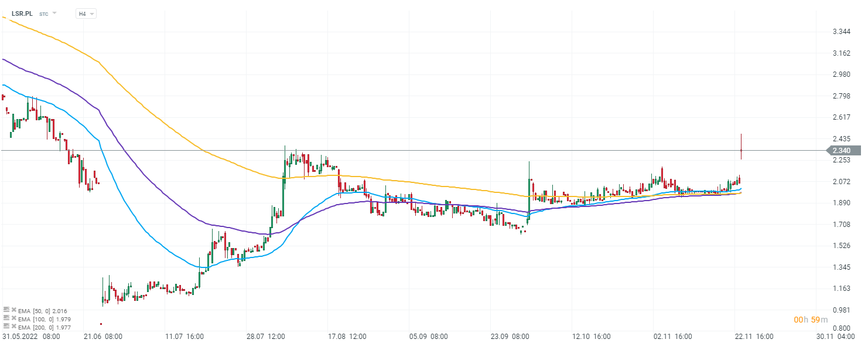Viewport: 868px width, 346px height.
Task: Expand the H4 timeframe dropdown
Action: point(86,13)
